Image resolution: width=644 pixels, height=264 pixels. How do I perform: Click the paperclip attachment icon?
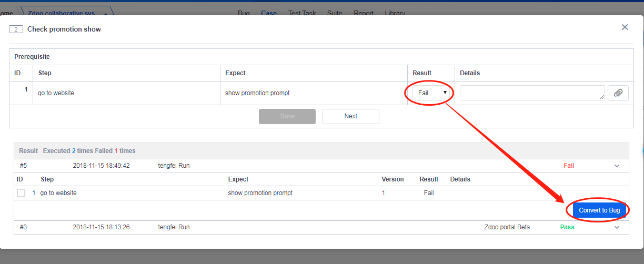pyautogui.click(x=618, y=93)
